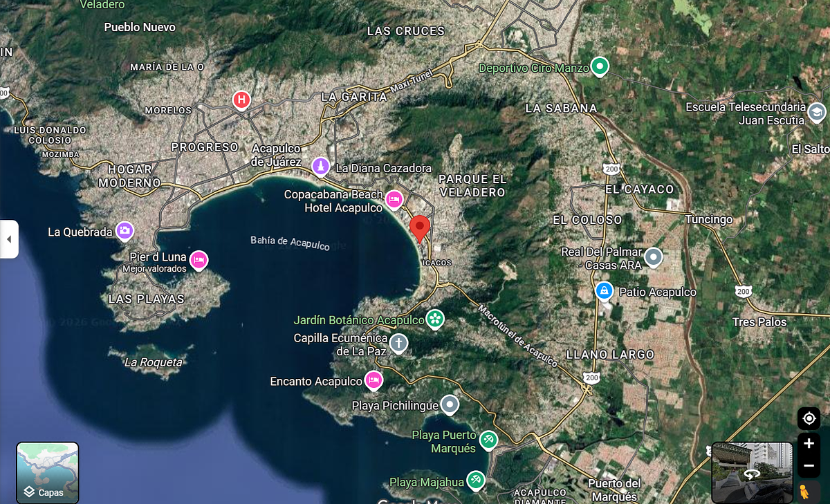The height and width of the screenshot is (504, 830).
Task: Click the red hospital pin marked H
Action: [241, 101]
